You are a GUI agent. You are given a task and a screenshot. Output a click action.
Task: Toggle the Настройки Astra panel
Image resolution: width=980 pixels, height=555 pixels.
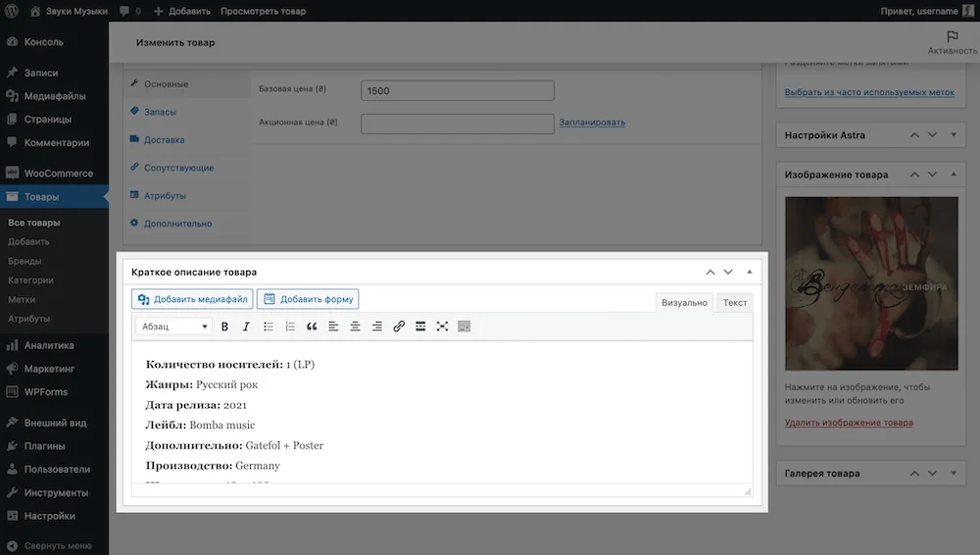tap(954, 134)
